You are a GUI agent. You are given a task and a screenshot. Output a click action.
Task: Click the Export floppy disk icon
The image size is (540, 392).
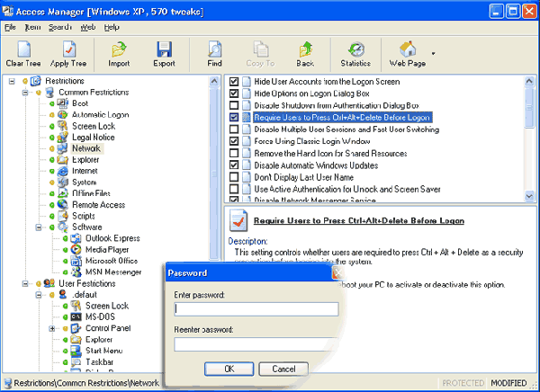[164, 49]
